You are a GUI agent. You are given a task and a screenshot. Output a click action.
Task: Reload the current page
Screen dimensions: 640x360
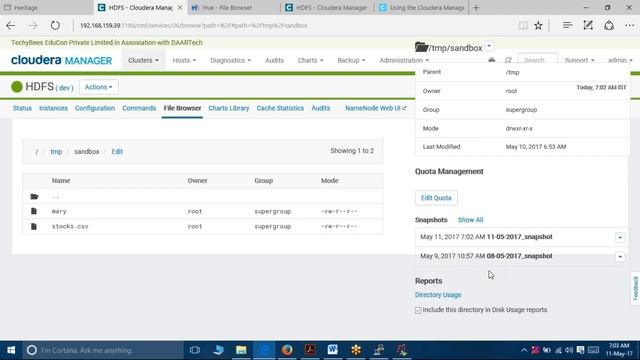click(55, 25)
